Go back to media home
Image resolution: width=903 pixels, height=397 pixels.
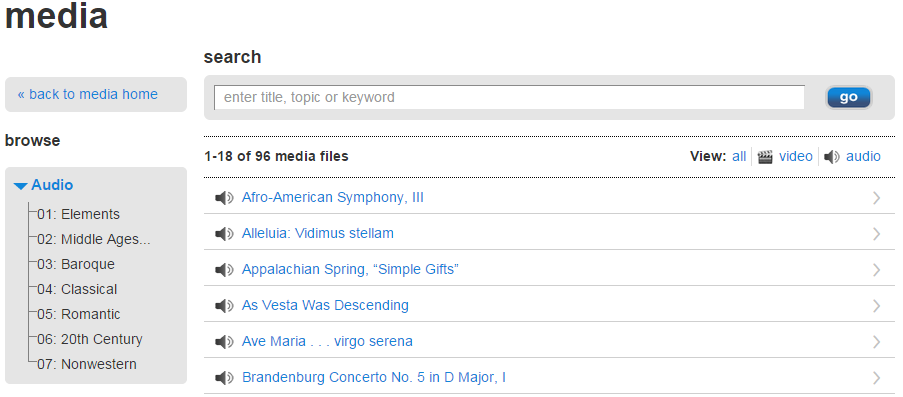click(x=88, y=94)
